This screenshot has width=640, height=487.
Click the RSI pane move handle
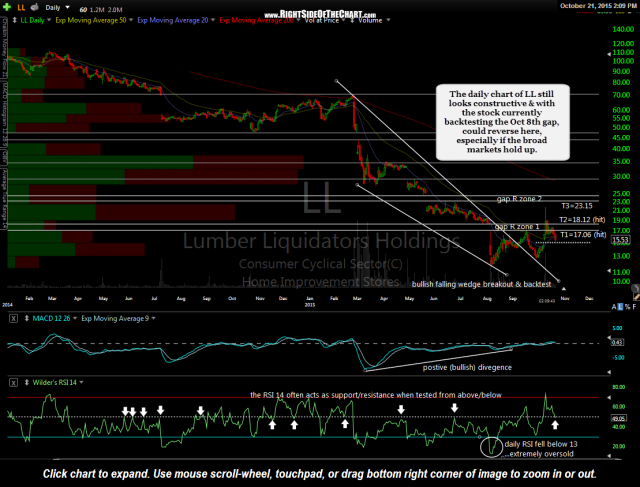tap(27, 382)
